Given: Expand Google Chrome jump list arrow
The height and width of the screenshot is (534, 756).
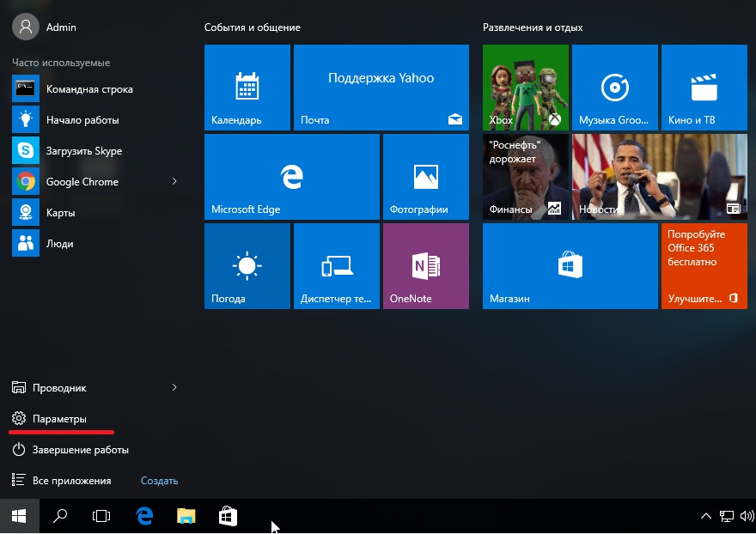Looking at the screenshot, I should (174, 181).
